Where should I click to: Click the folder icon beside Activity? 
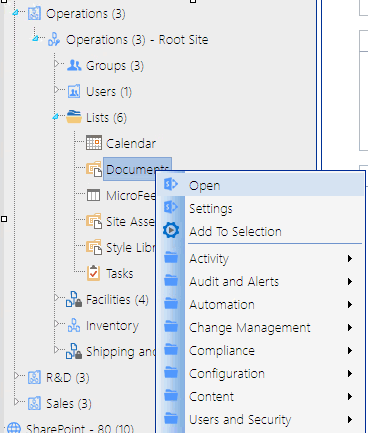pos(171,257)
